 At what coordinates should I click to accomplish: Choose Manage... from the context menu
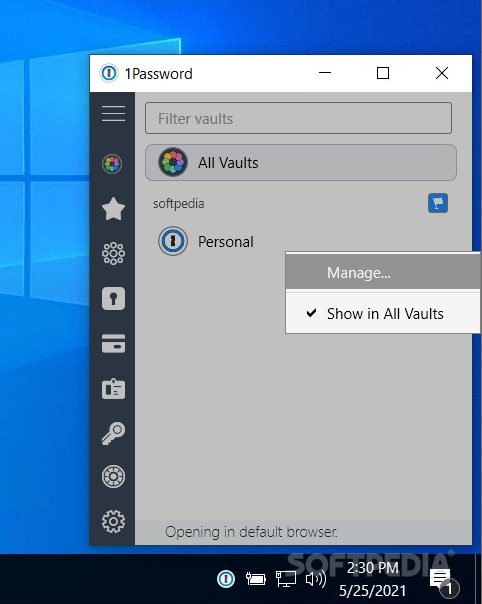[383, 273]
